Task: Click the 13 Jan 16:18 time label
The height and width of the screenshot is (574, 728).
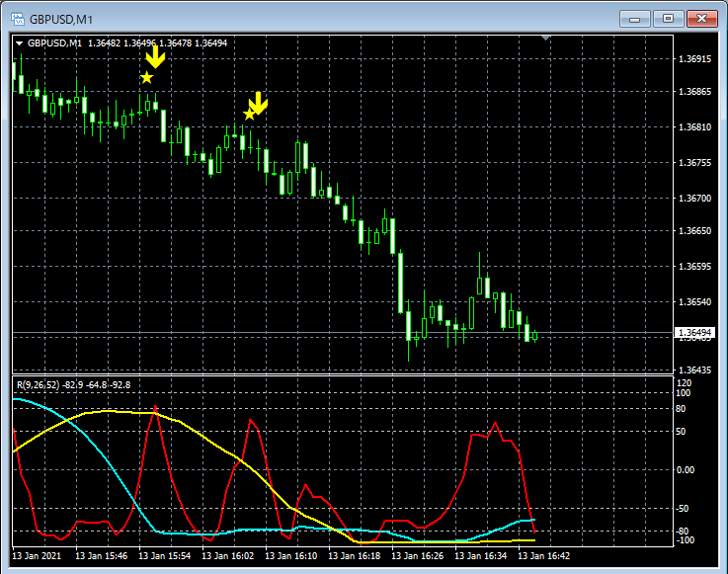Action: 357,556
